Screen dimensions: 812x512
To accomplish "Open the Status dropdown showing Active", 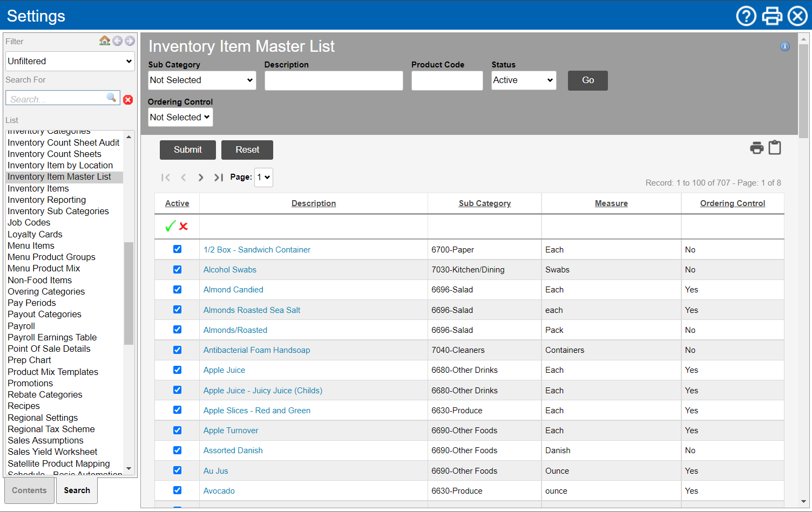I will point(523,80).
